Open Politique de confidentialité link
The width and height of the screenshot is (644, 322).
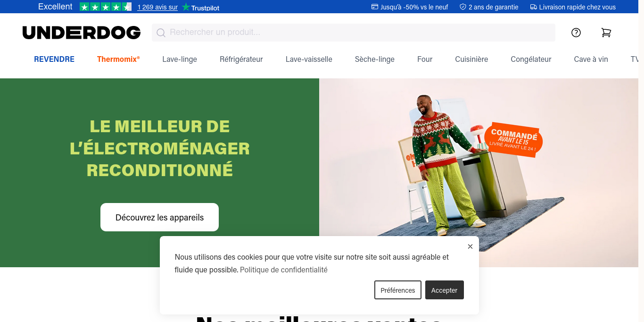click(284, 270)
